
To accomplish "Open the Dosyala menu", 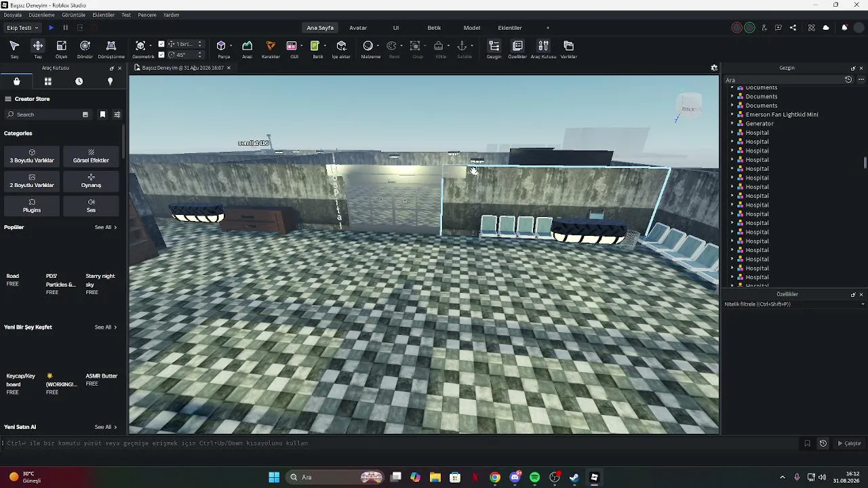I will pos(12,15).
